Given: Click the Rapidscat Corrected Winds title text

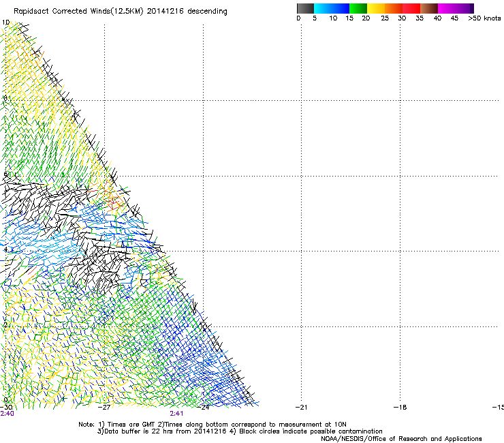Looking at the screenshot, I should (121, 12).
